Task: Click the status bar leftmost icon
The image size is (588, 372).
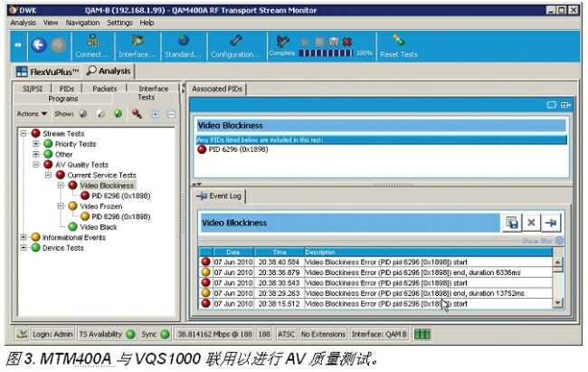Action: (22, 334)
